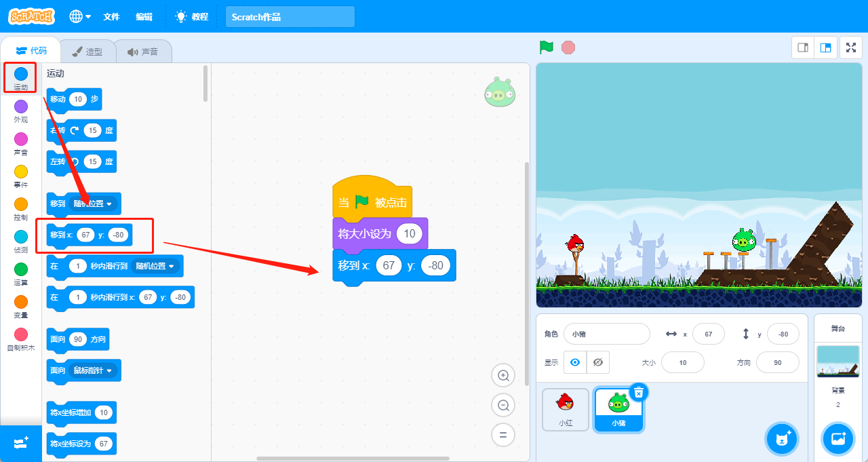Image resolution: width=868 pixels, height=462 pixels.
Task: Switch to the 声音 tab
Action: 142,52
